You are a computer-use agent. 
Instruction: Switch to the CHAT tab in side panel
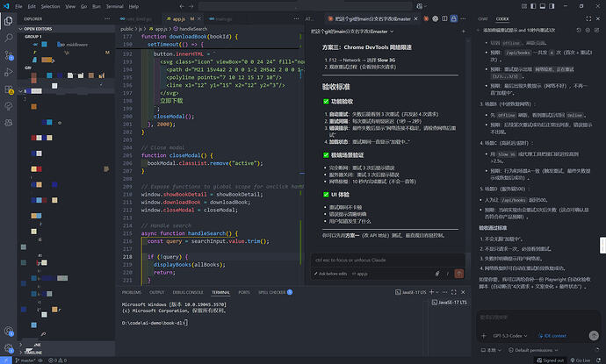[483, 18]
